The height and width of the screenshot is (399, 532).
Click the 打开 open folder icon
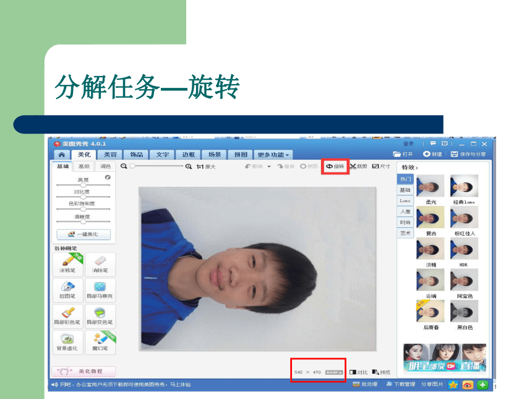coord(403,154)
